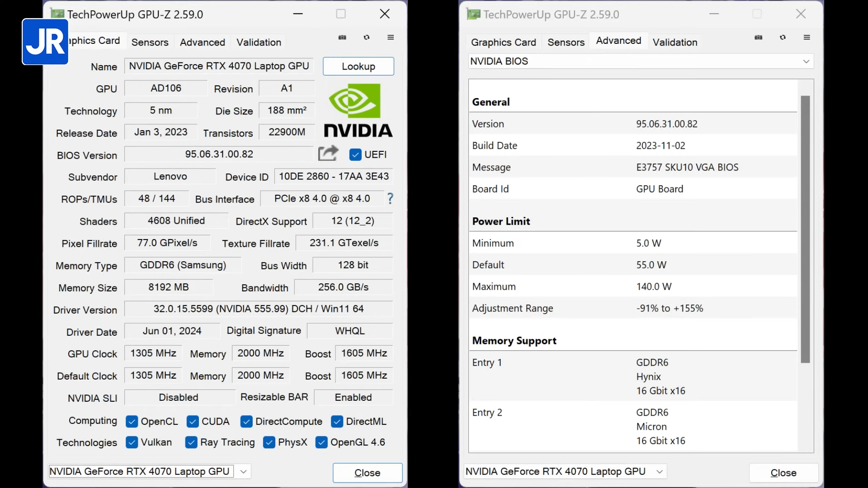Click the Maximum power limit value 140.0 W
The height and width of the screenshot is (488, 868).
click(654, 286)
